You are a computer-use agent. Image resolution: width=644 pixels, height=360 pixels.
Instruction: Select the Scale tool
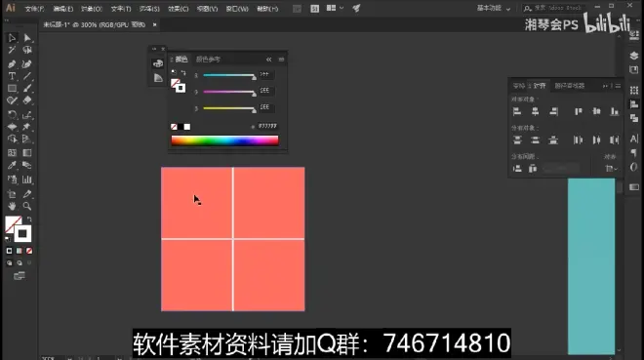point(27,115)
